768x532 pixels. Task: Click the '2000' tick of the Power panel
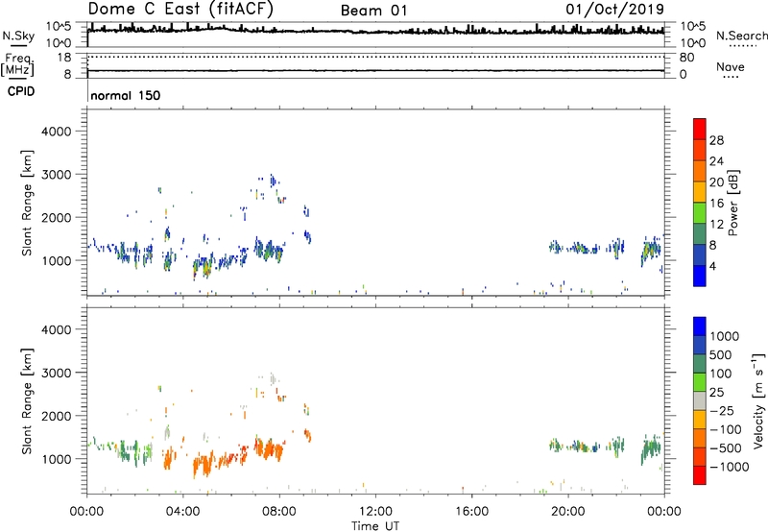click(57, 217)
